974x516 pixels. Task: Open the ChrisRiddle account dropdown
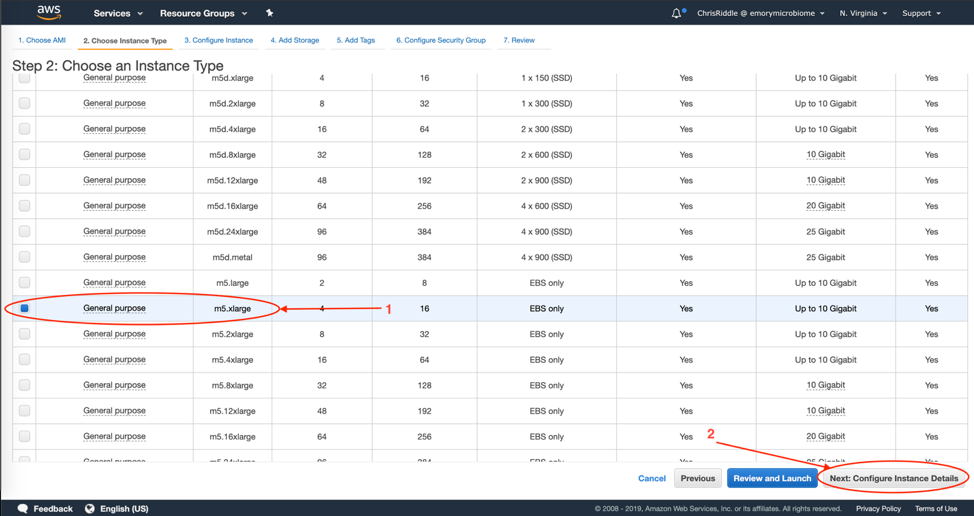click(x=760, y=13)
